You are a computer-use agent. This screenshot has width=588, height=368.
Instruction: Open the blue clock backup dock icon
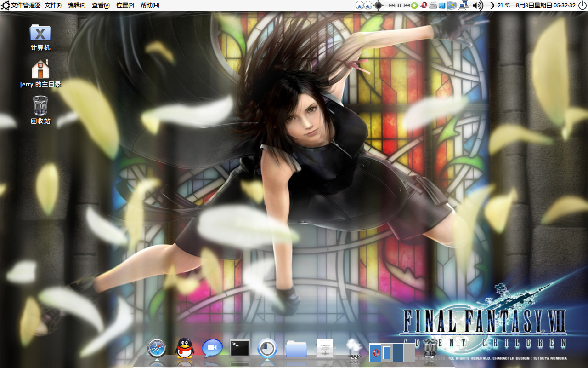tap(267, 348)
